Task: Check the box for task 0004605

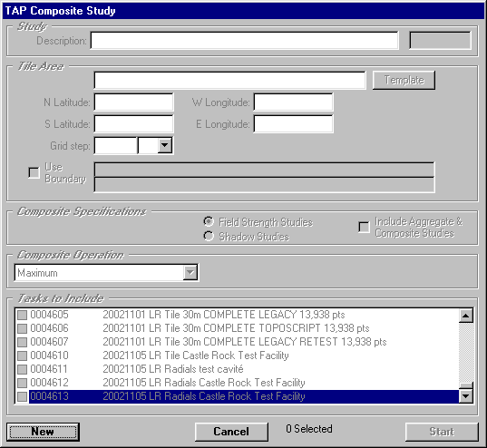Action: pos(22,315)
